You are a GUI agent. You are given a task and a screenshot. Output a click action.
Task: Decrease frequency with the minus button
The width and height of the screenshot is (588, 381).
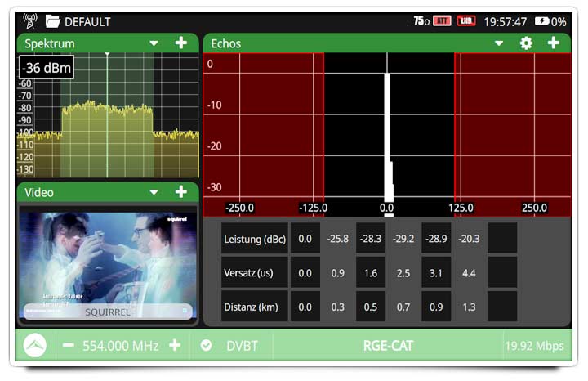pos(68,345)
